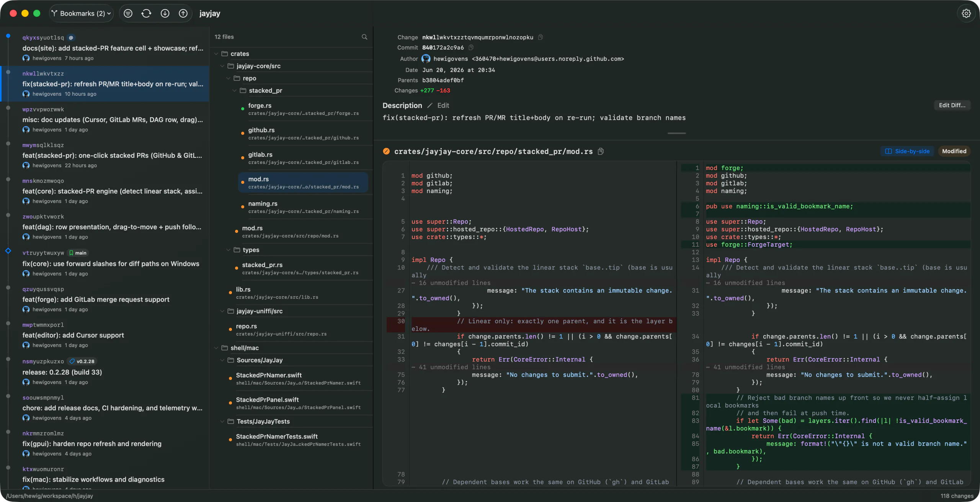Image resolution: width=980 pixels, height=502 pixels.
Task: Click parent commit b3804adef0bf
Action: click(x=443, y=80)
